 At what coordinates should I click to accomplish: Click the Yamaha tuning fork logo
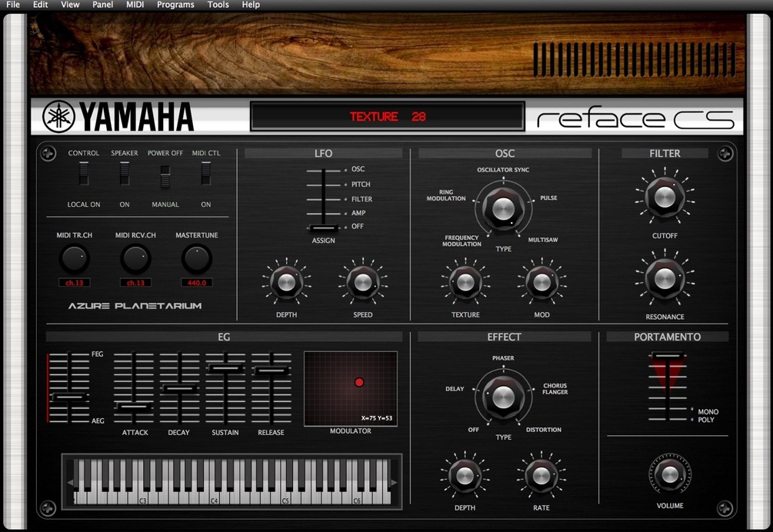[58, 117]
